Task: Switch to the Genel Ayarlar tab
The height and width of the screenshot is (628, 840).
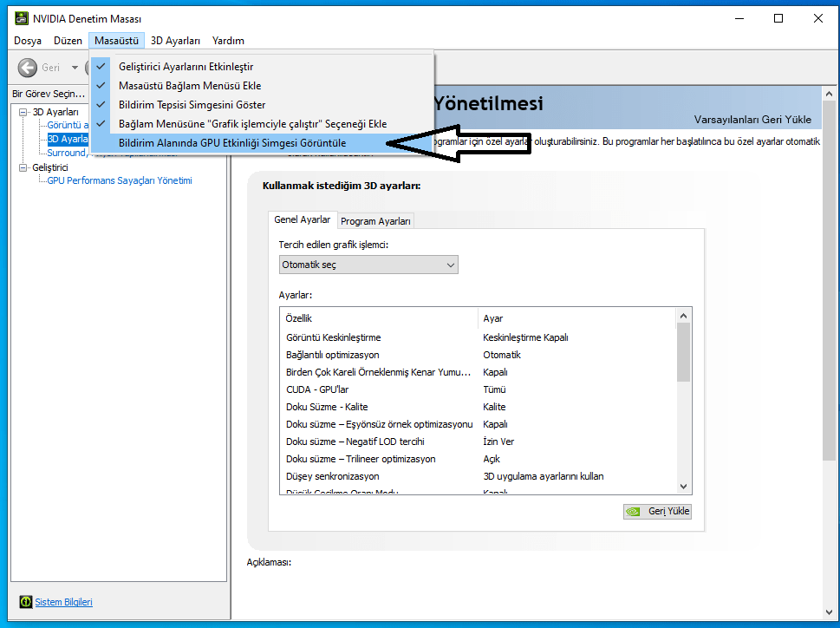Action: pyautogui.click(x=303, y=219)
